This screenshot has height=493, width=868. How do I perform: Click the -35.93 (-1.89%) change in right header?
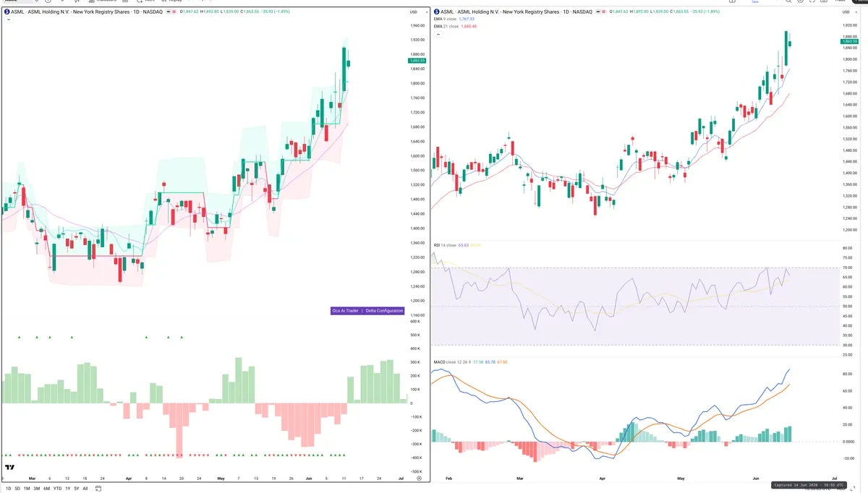(706, 12)
